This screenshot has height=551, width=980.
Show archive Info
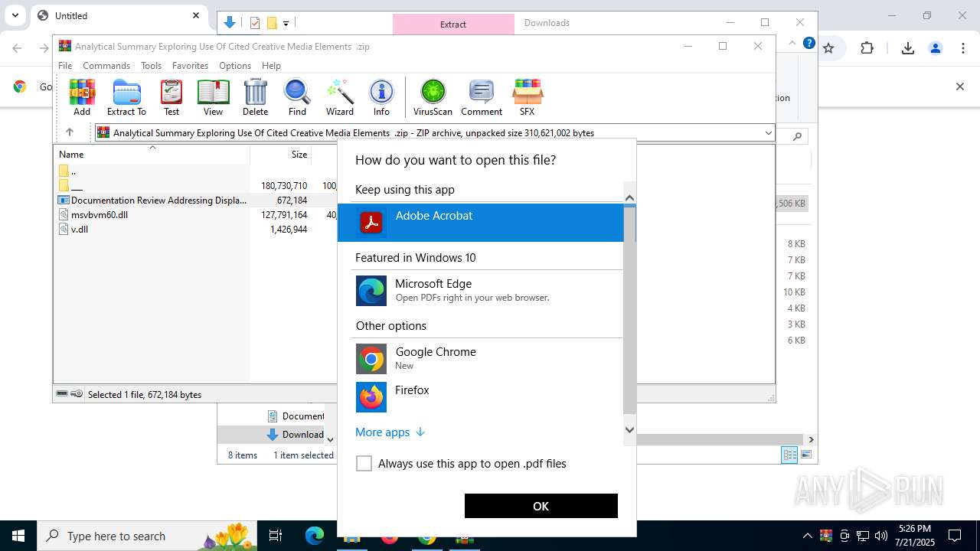(381, 97)
